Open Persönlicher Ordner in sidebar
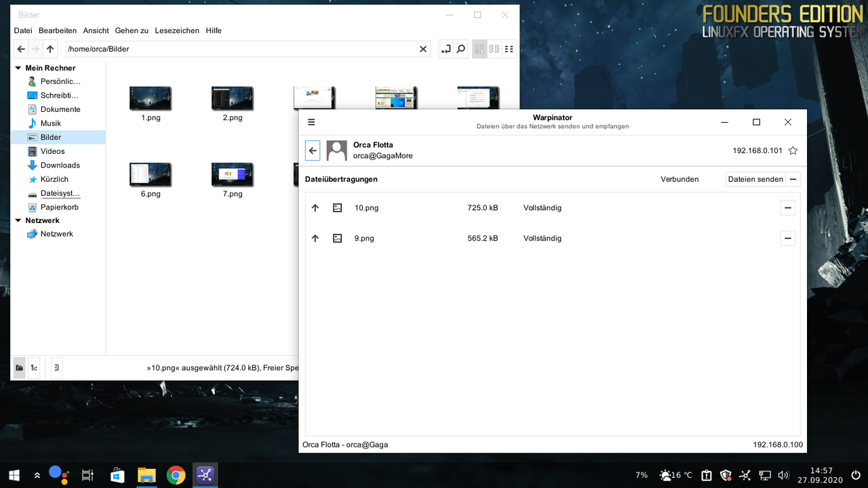The image size is (868, 488). 59,81
